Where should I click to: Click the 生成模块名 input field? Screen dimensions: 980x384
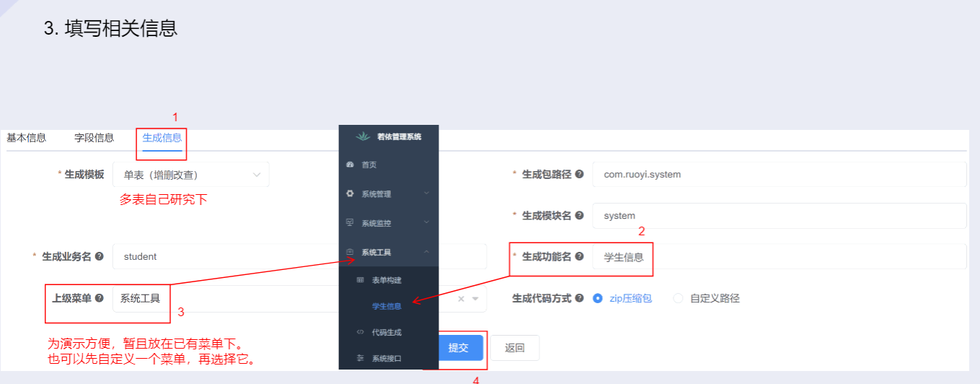point(779,215)
